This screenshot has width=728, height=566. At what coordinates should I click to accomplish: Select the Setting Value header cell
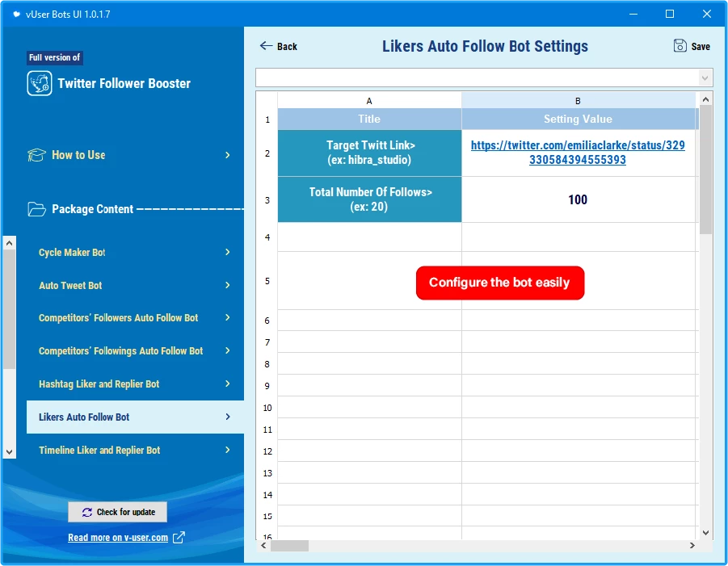[578, 119]
